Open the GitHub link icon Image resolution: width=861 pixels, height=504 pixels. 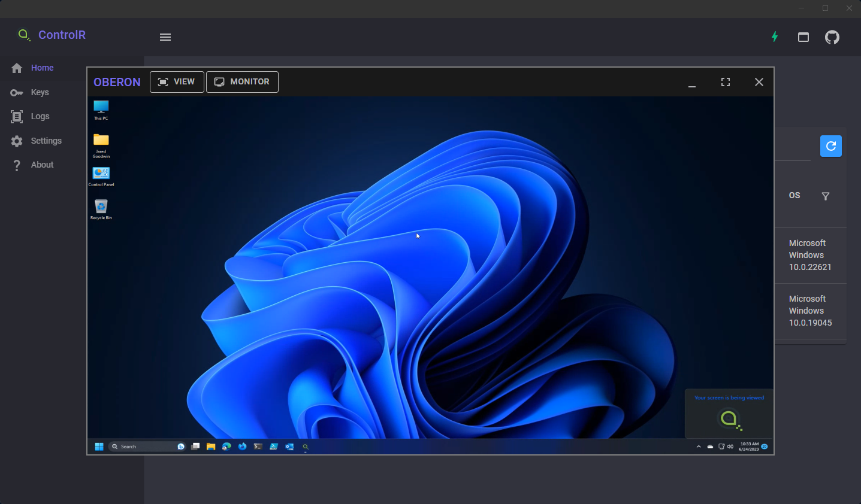coord(832,37)
